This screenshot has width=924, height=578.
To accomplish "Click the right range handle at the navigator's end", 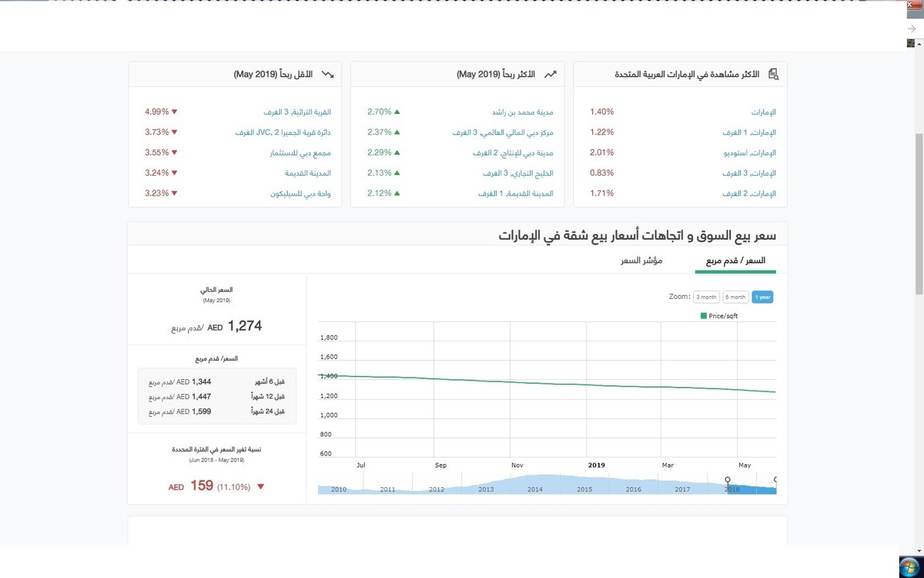I will pos(775,480).
